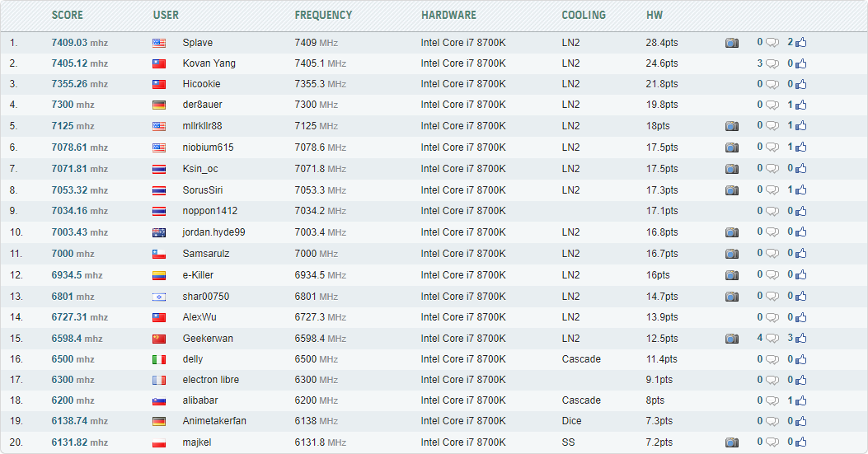Open comments on Kovan Yang's submission
868x454 pixels.
click(772, 63)
